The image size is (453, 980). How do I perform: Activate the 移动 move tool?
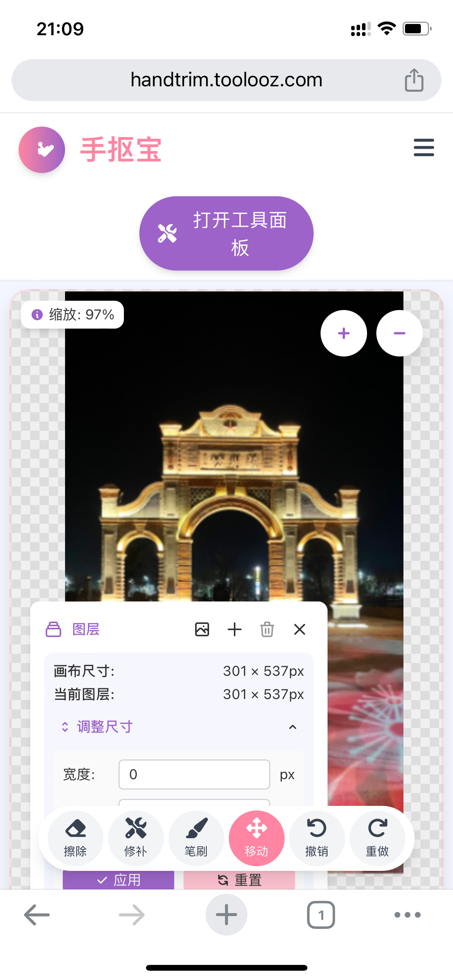256,838
